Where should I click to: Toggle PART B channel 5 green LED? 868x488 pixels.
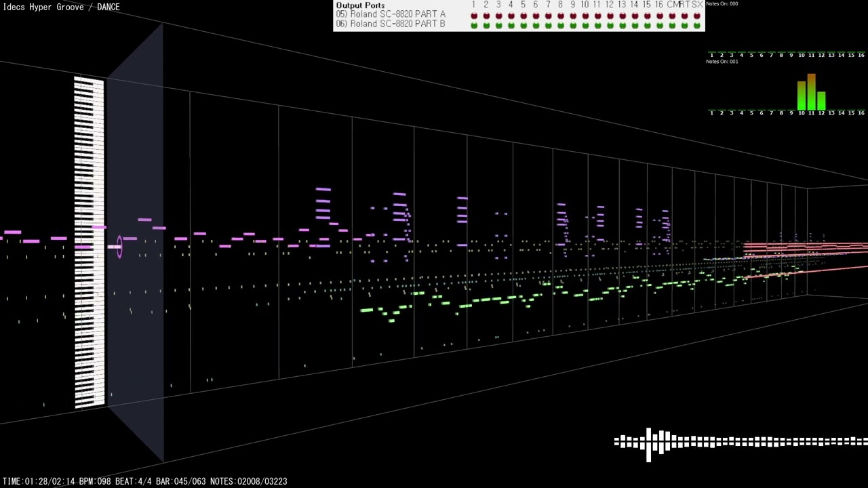tap(523, 25)
